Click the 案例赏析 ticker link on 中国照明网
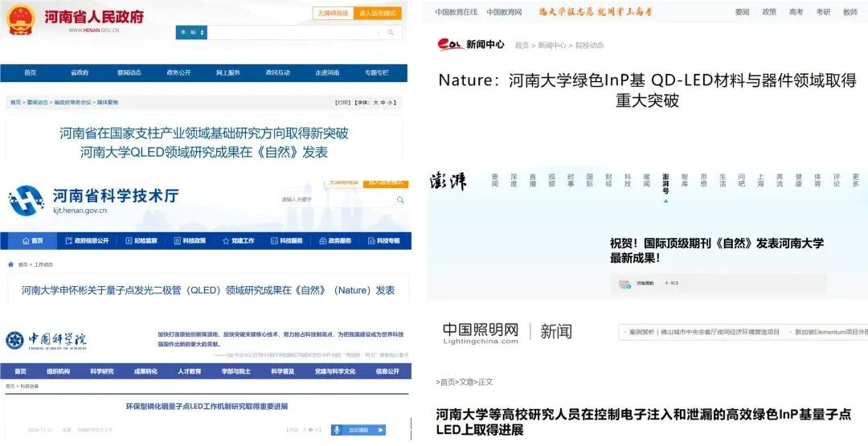 tap(704, 332)
